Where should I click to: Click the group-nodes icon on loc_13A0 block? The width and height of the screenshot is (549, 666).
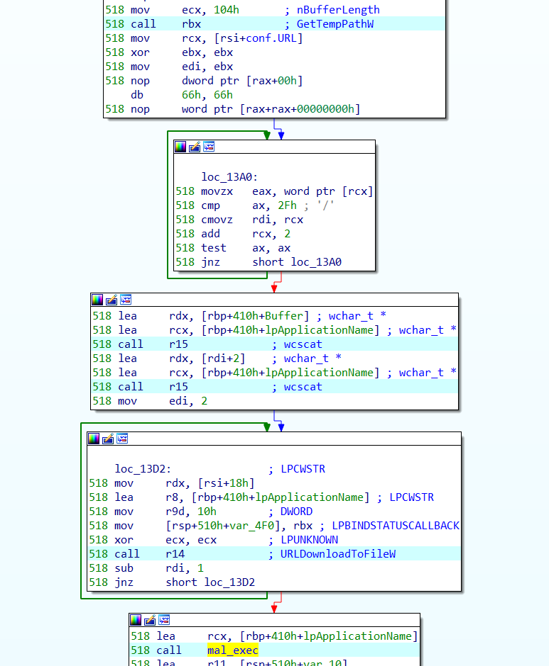click(209, 147)
